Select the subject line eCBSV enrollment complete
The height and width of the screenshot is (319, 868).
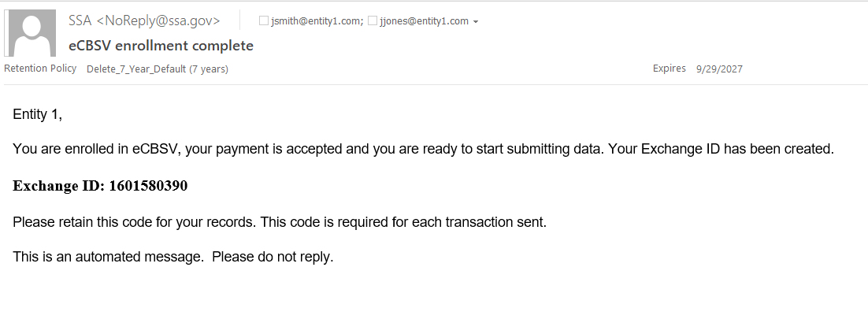pos(161,46)
